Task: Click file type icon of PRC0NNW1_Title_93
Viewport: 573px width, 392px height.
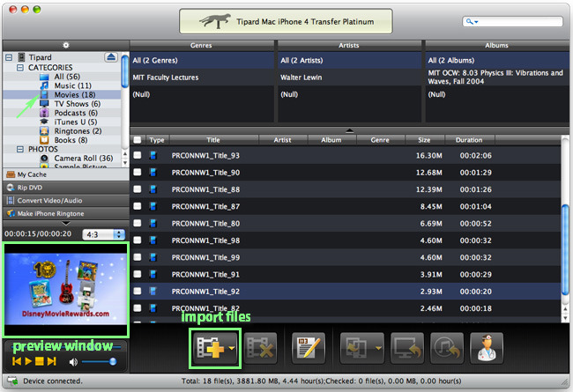Action: (x=153, y=155)
